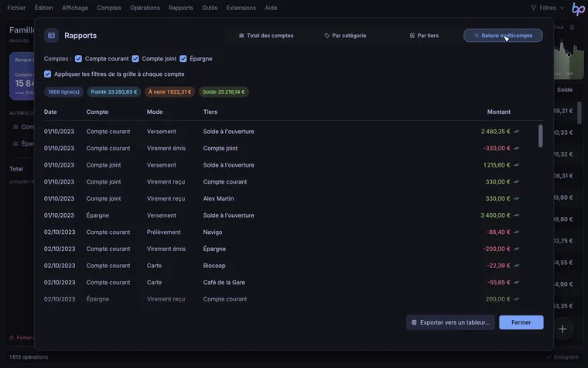Screen dimensions: 588x368
Task: Click the bp logo in top-right corner
Action: (x=578, y=9)
